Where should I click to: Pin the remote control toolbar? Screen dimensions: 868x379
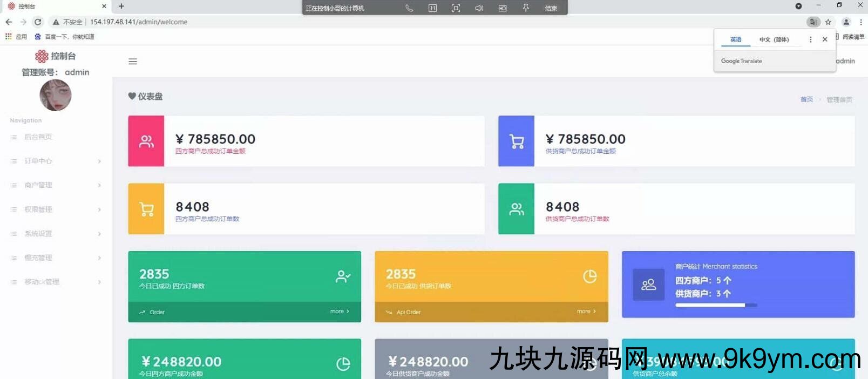point(526,8)
